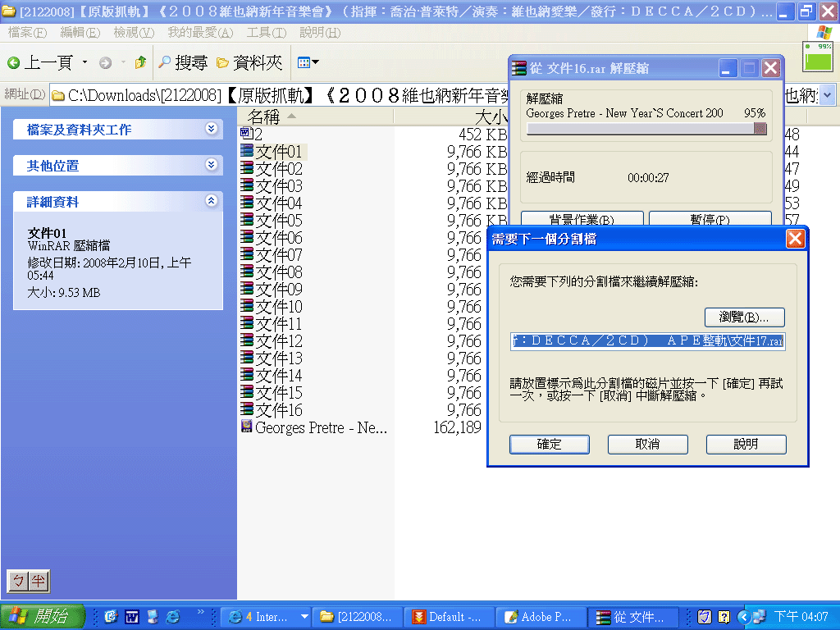This screenshot has height=630, width=840.
Task: Select the 文件07 RAR archive icon
Action: click(x=246, y=253)
